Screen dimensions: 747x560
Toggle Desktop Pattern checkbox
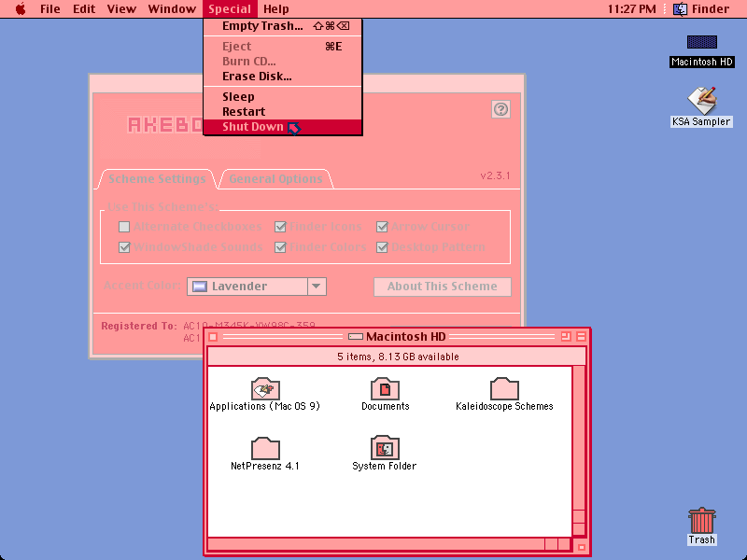382,247
